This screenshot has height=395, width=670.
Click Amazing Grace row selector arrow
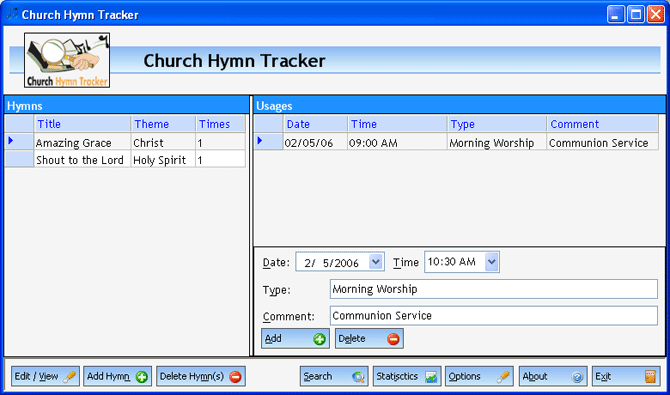click(19, 141)
